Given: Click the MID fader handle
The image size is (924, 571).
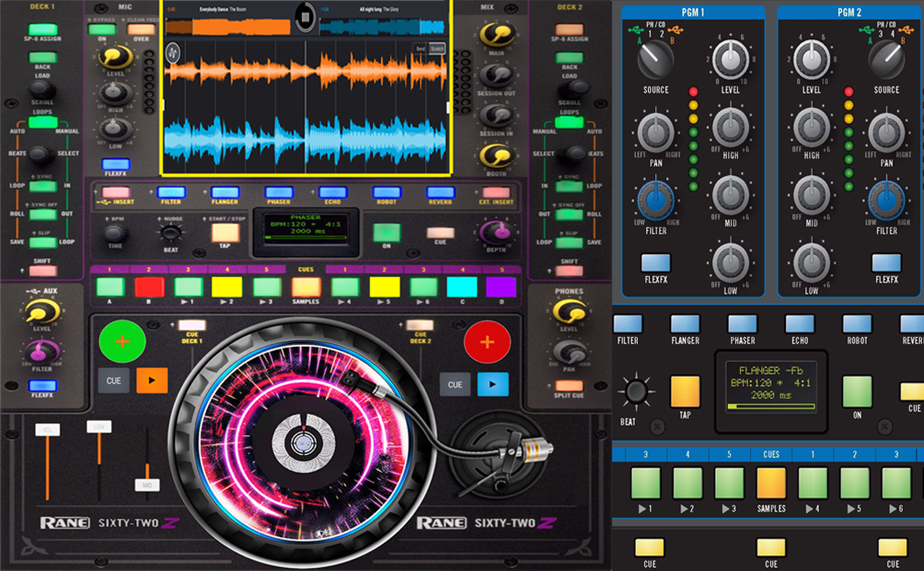Looking at the screenshot, I should pyautogui.click(x=147, y=485).
